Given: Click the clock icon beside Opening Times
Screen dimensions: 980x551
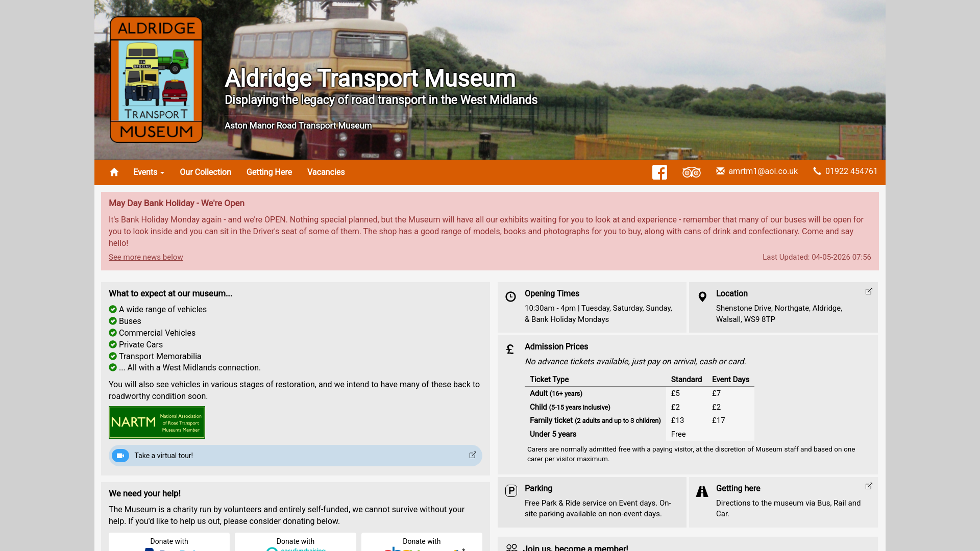Looking at the screenshot, I should (510, 296).
